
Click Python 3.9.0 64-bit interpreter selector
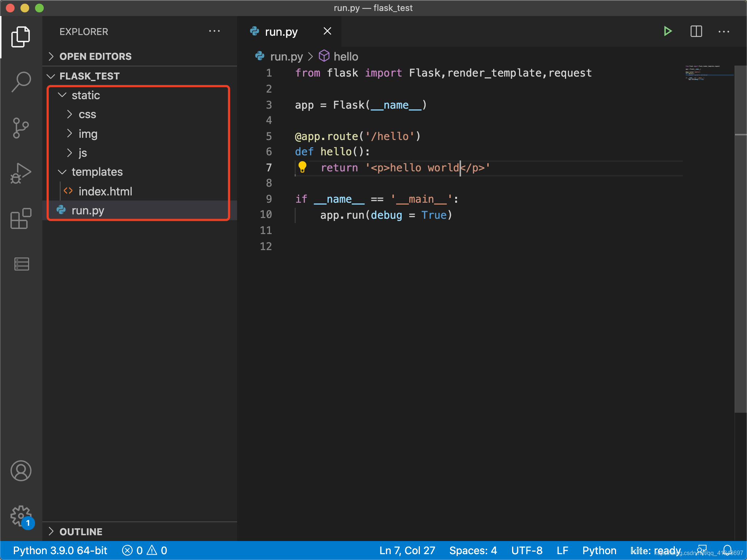click(60, 550)
